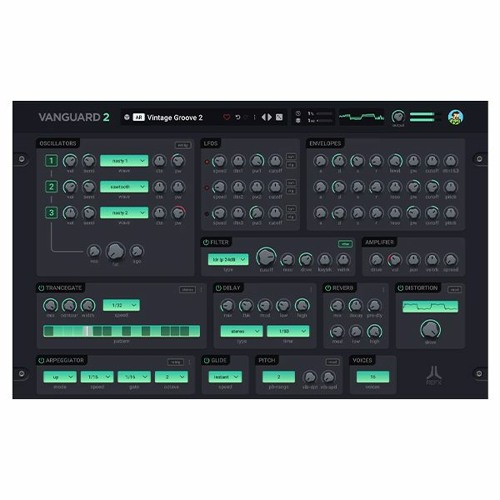500x500 pixels.
Task: Click the Voices count field showing 16
Action: coord(373,377)
